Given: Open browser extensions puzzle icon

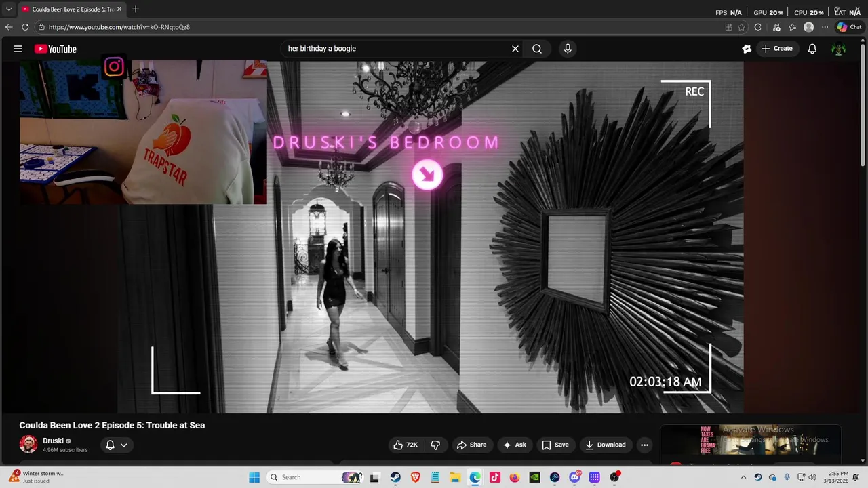Looking at the screenshot, I should 758,27.
